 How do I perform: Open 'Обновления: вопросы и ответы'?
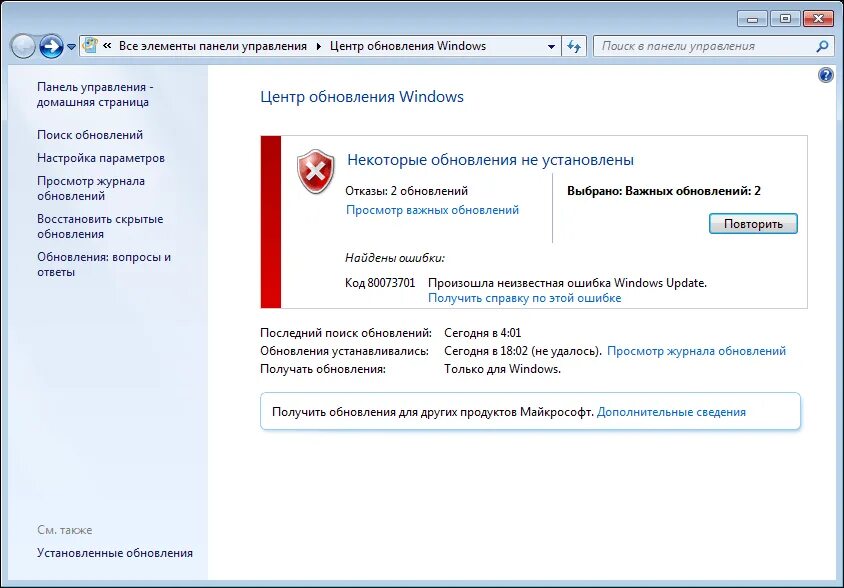(103, 264)
